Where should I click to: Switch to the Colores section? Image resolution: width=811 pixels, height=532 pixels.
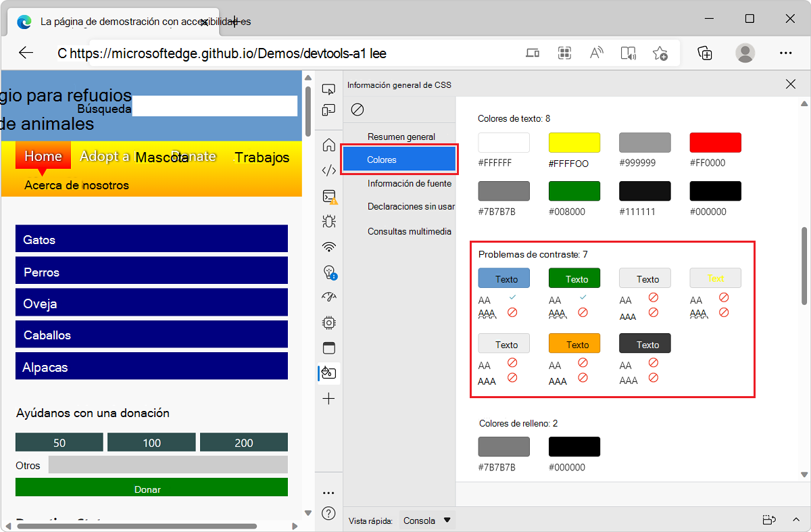[399, 158]
